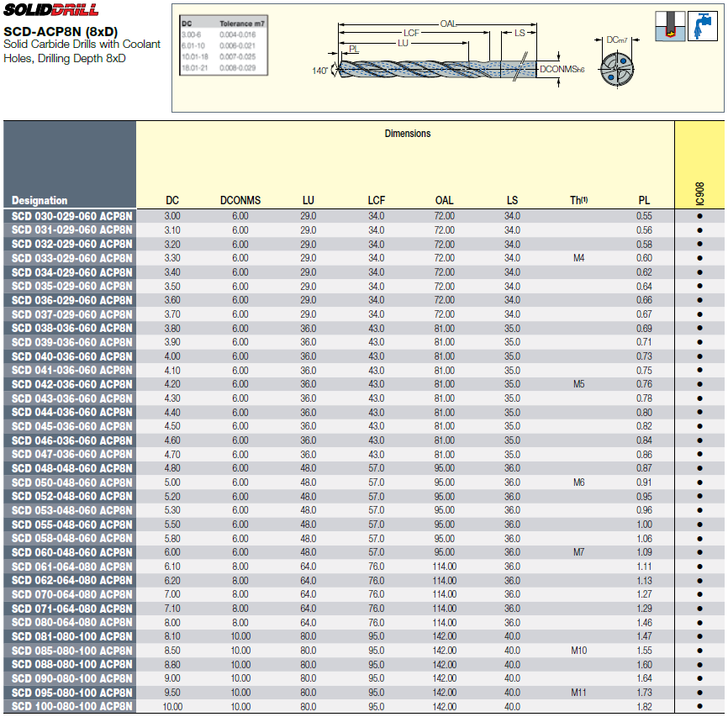Click the DCONMS column header
The width and height of the screenshot is (728, 717).
pyautogui.click(x=240, y=201)
